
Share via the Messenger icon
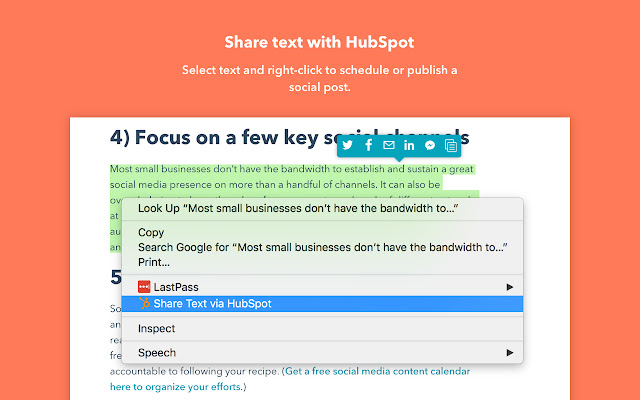(x=430, y=145)
